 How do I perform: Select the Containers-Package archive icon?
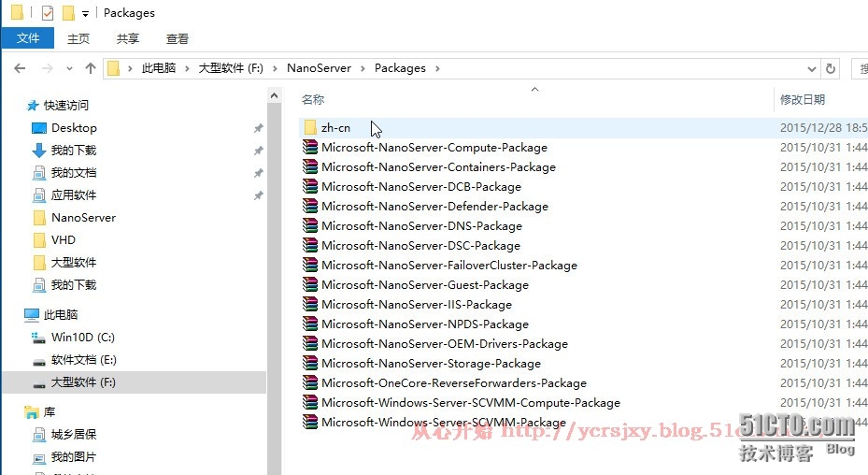310,166
